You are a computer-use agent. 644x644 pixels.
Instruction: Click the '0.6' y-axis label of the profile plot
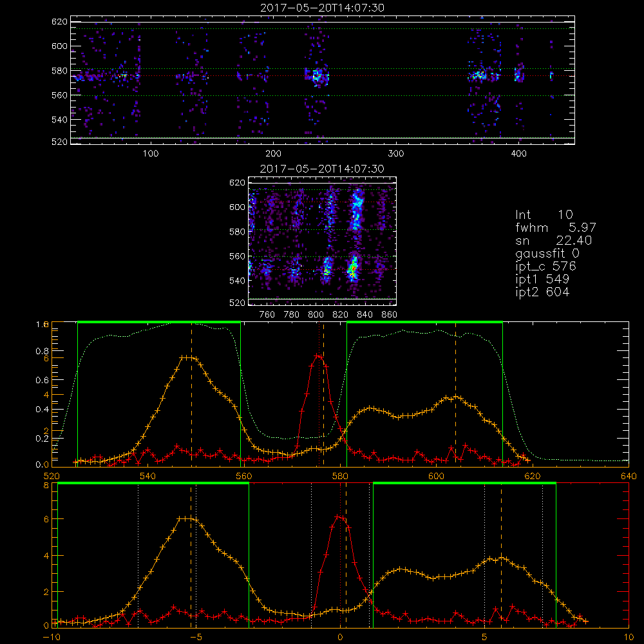tap(42, 381)
